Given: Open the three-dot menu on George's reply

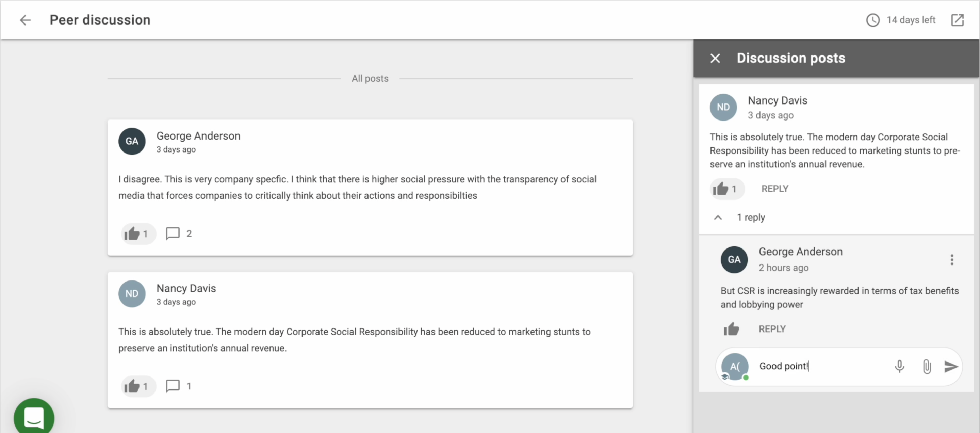Looking at the screenshot, I should coord(951,260).
